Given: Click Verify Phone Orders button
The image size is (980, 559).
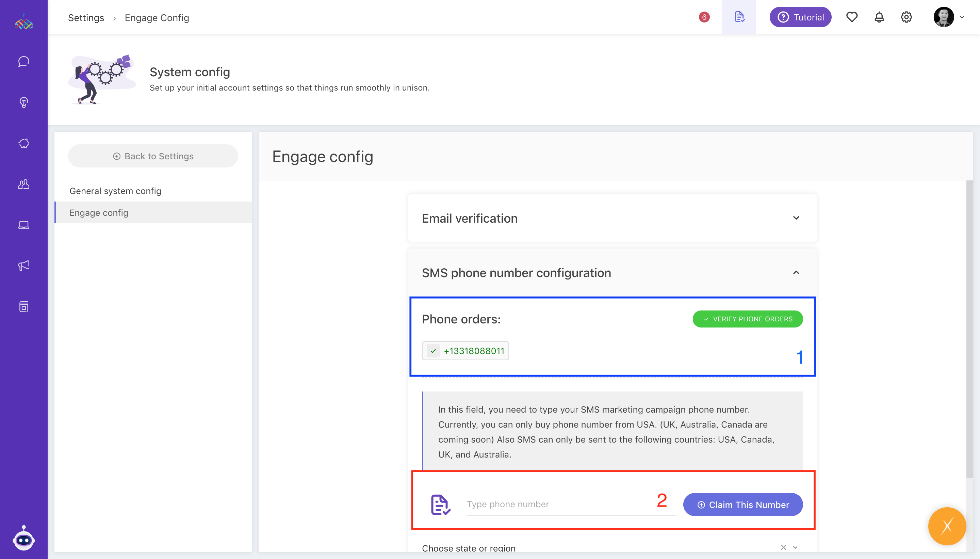Looking at the screenshot, I should click(748, 319).
